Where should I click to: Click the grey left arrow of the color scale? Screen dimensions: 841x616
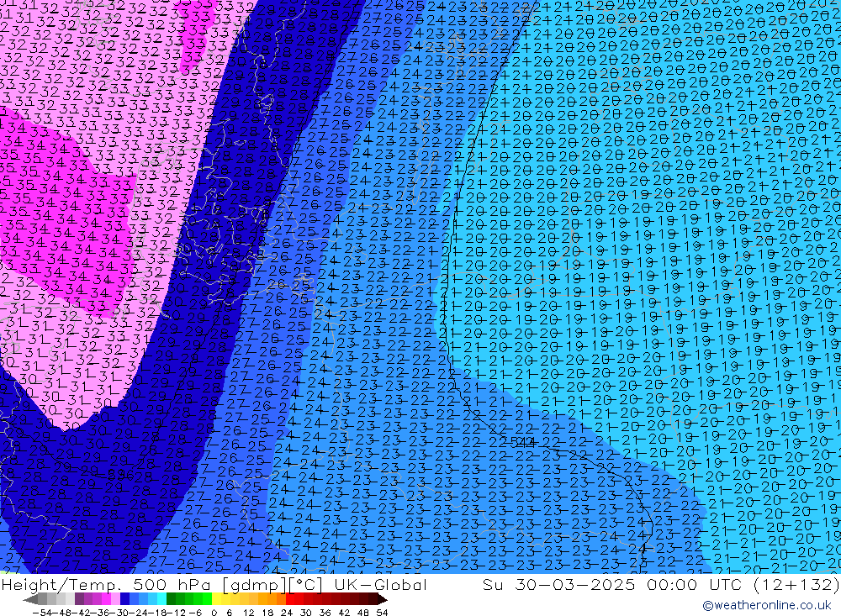coord(30,599)
